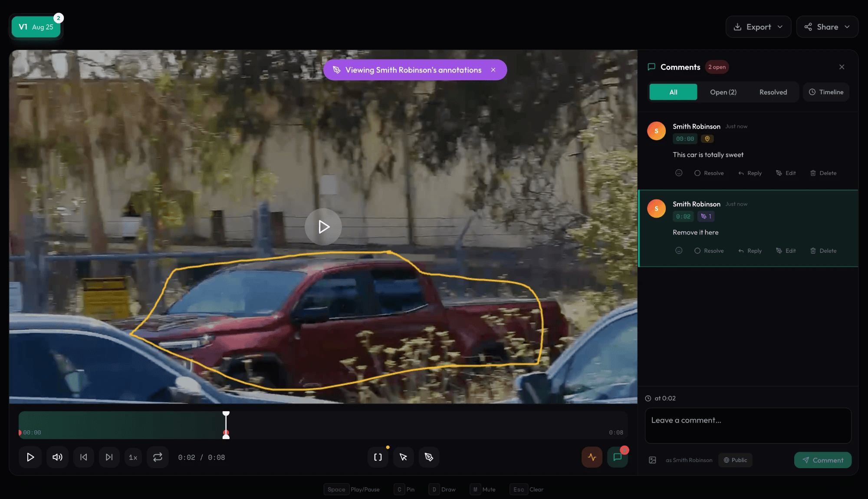Edit the 'Remove it here' comment
This screenshot has height=499, width=868.
coord(786,251)
